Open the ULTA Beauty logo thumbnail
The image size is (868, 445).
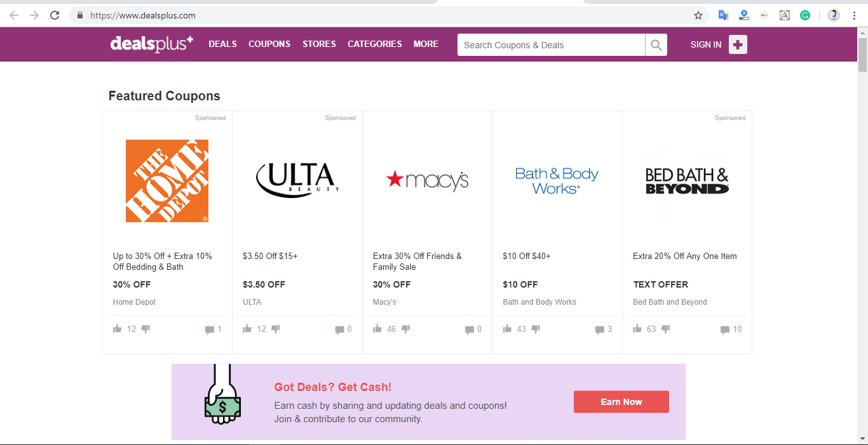tap(297, 180)
